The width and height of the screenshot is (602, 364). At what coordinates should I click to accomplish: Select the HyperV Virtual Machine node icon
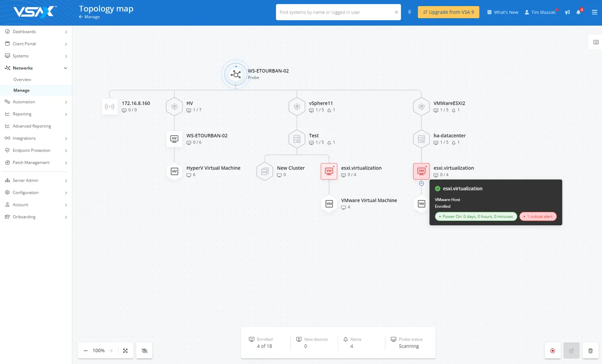click(x=174, y=171)
